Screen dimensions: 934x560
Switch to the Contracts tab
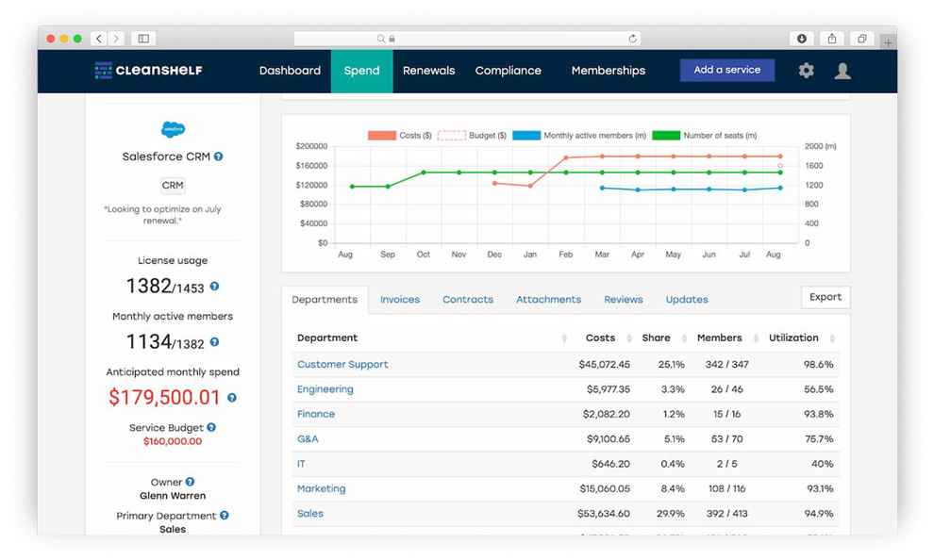coord(468,300)
